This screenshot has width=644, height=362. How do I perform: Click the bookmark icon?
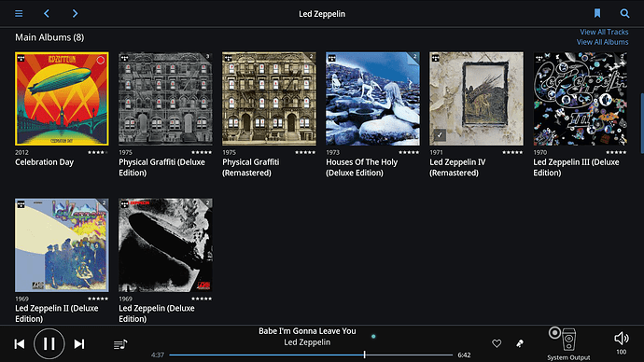tap(597, 14)
